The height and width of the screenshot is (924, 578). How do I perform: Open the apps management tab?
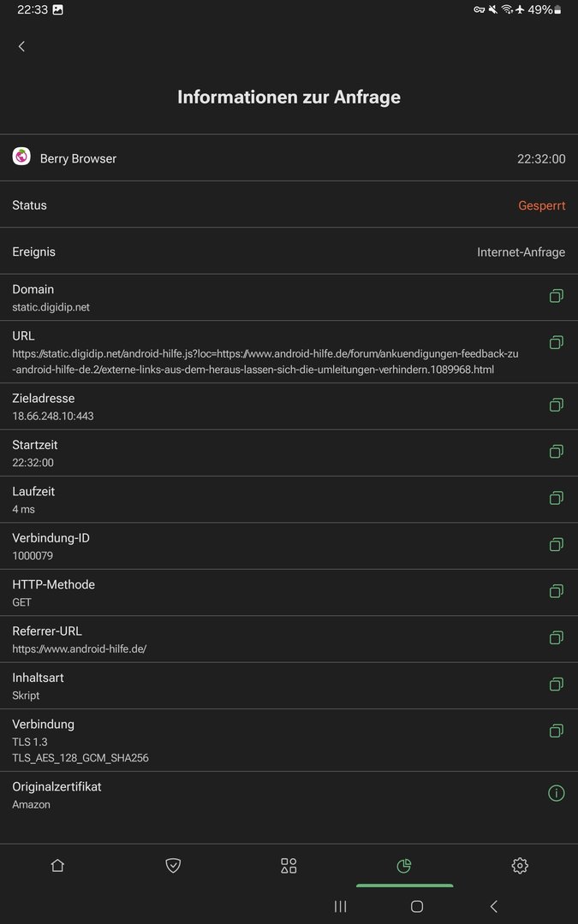tap(289, 866)
